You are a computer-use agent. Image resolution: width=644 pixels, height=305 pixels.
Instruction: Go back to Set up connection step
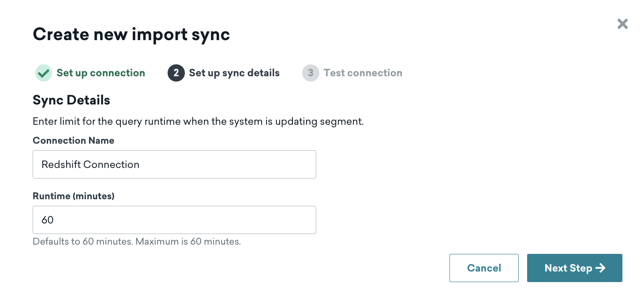101,73
